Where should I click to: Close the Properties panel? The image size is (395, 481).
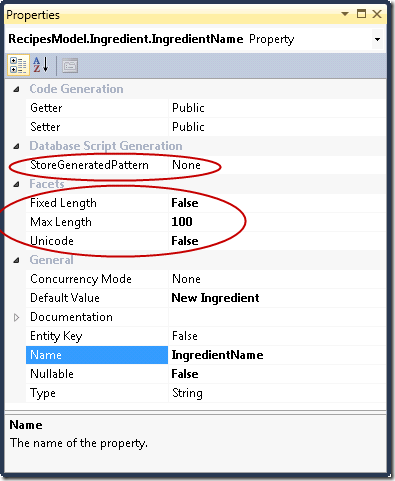tap(377, 14)
